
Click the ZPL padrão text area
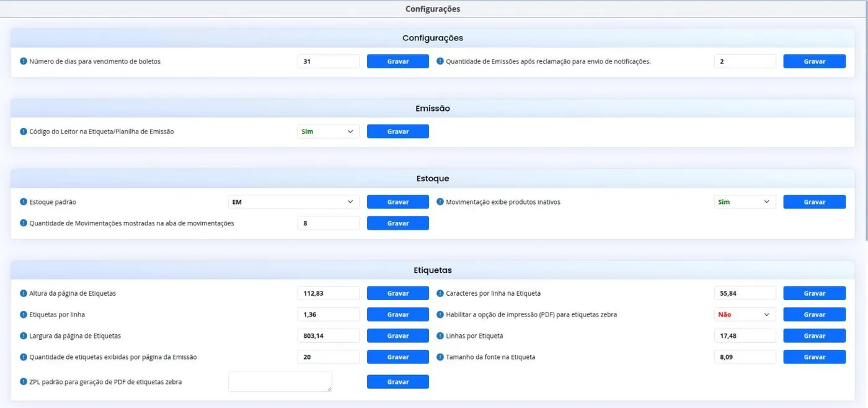point(280,381)
